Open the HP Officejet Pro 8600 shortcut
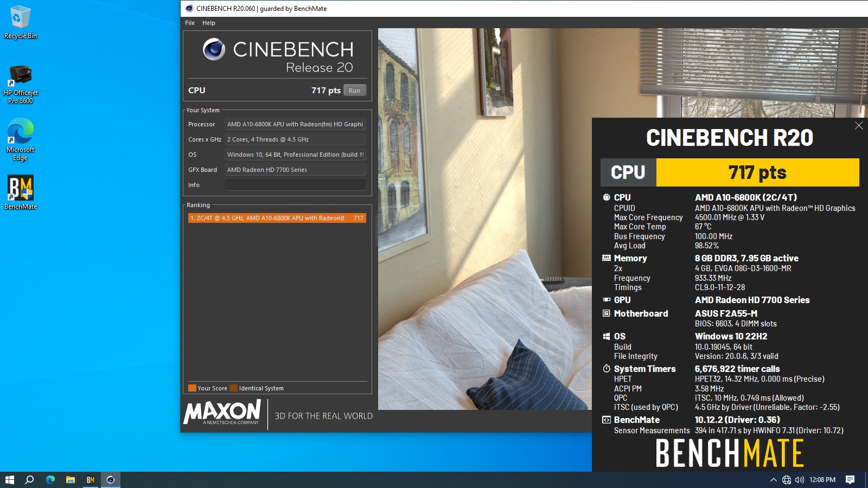The height and width of the screenshot is (488, 868). pos(21,84)
